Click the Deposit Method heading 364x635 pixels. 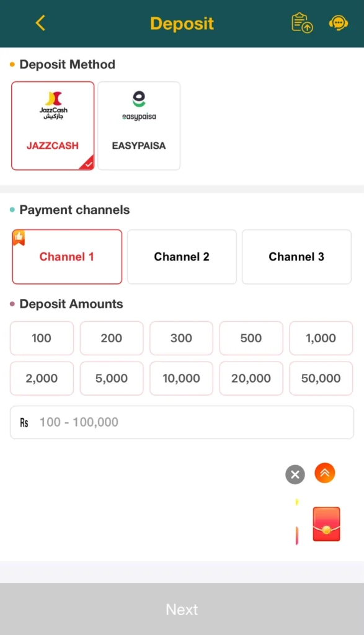click(67, 64)
